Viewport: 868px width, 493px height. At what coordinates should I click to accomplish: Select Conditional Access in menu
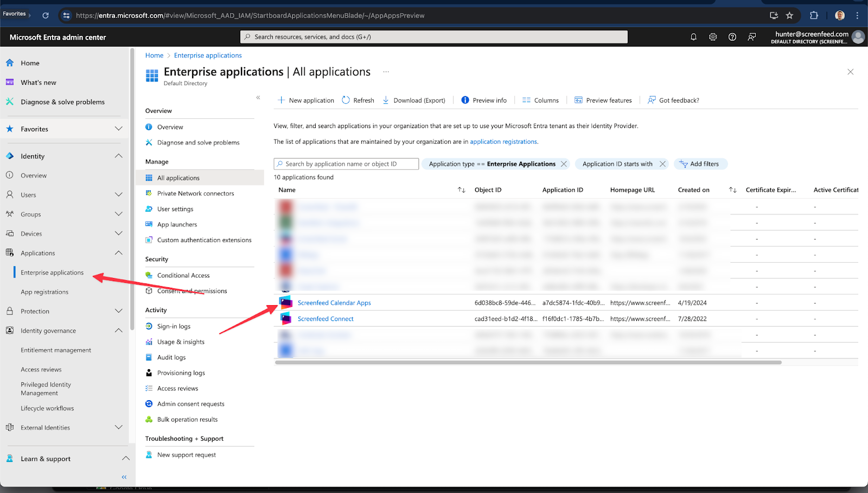click(x=183, y=276)
